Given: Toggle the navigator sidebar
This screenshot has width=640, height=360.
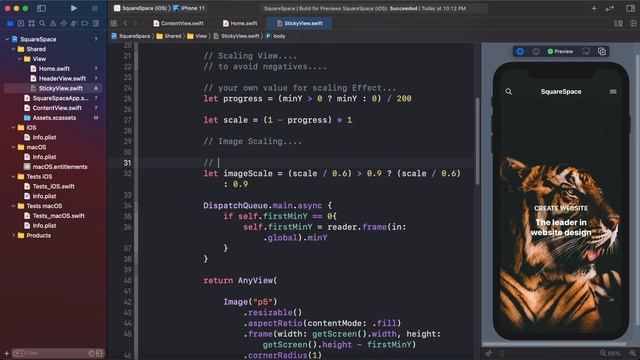Looking at the screenshot, I should 41,8.
